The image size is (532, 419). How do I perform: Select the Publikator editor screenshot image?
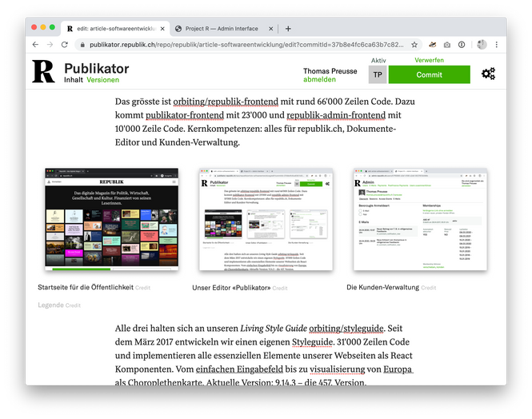pos(265,219)
